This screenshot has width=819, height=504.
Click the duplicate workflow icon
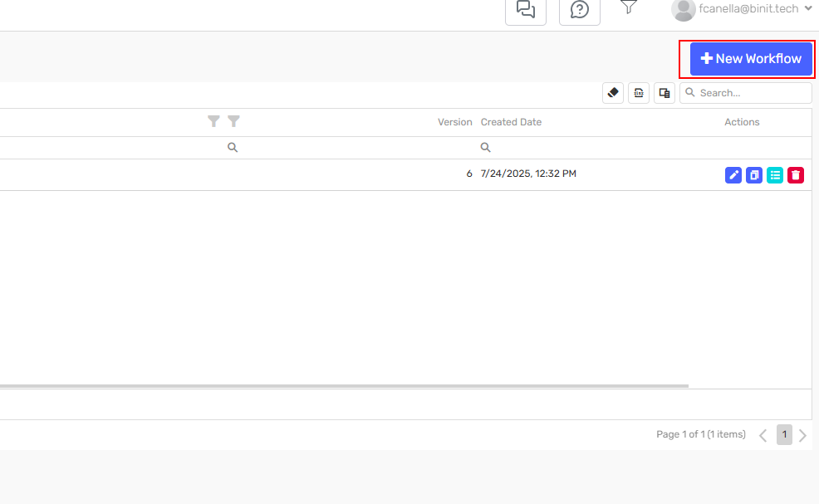pos(753,174)
